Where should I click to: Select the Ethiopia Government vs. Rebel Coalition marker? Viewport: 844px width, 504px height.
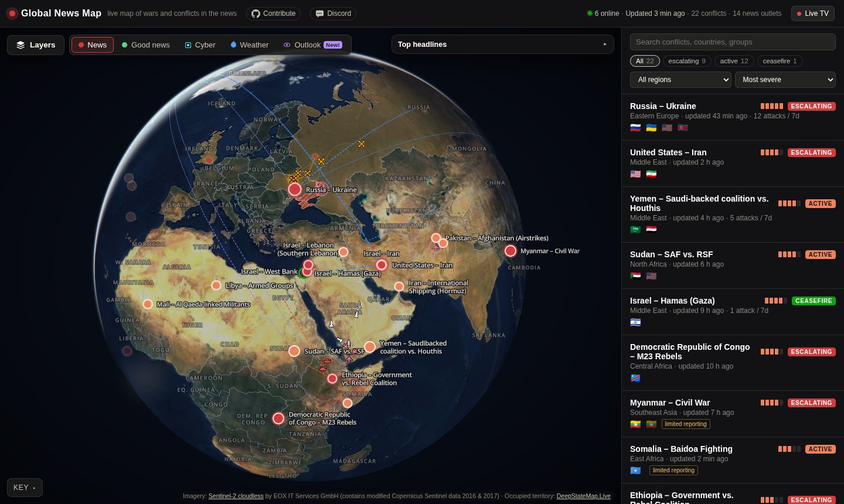(x=332, y=379)
